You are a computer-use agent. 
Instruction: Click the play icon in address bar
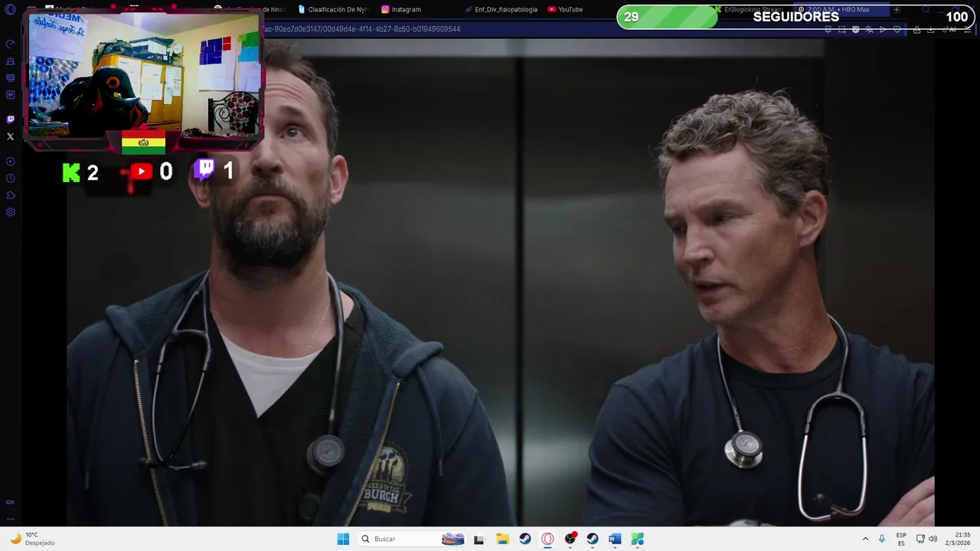(x=883, y=29)
